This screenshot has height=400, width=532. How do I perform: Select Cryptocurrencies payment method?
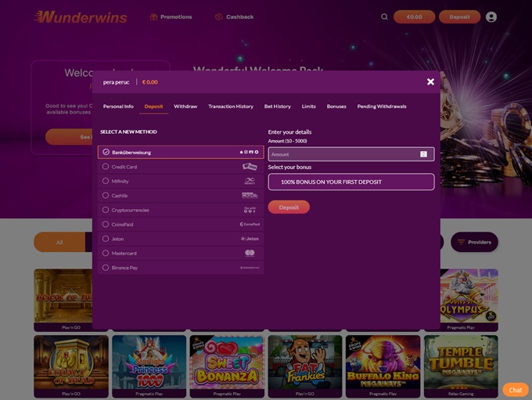[x=130, y=210]
